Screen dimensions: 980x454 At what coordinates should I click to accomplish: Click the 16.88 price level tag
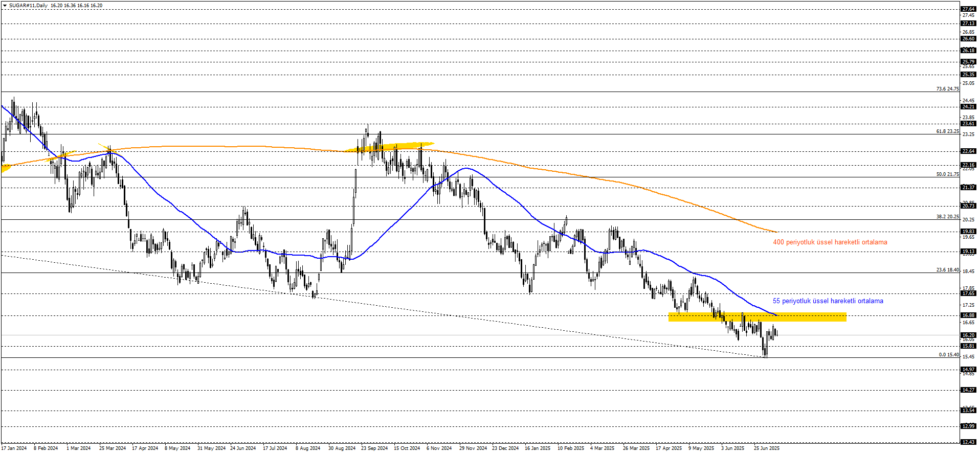[x=968, y=315]
